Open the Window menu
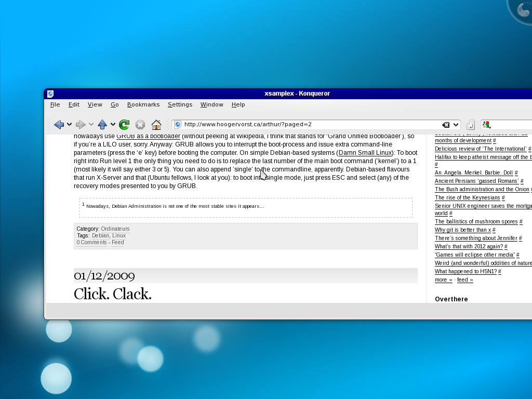 tap(212, 104)
